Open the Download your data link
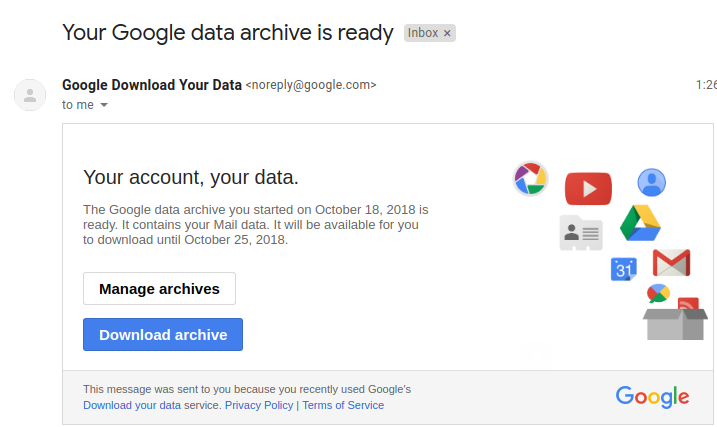Viewport: 717px width, 427px height. [132, 405]
